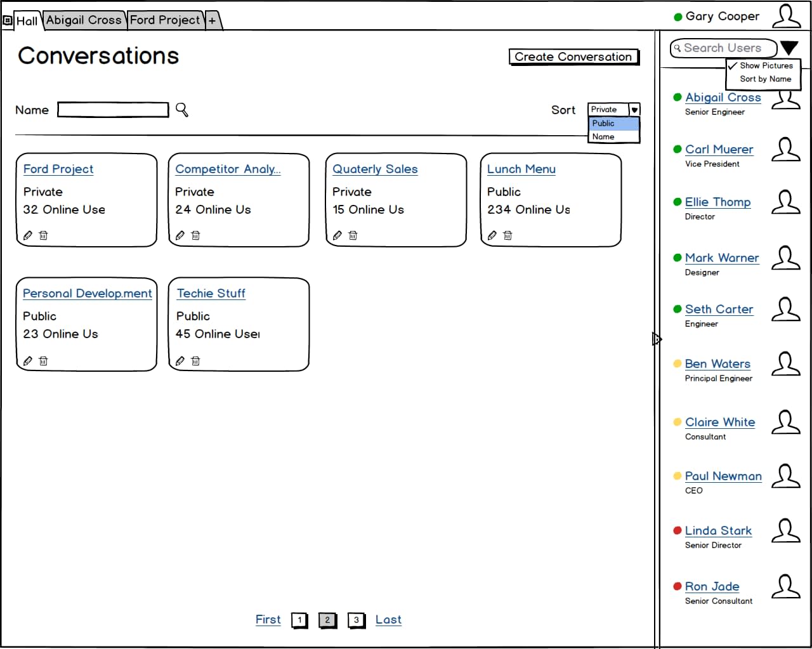Open the Personal Development conversation link

[88, 294]
